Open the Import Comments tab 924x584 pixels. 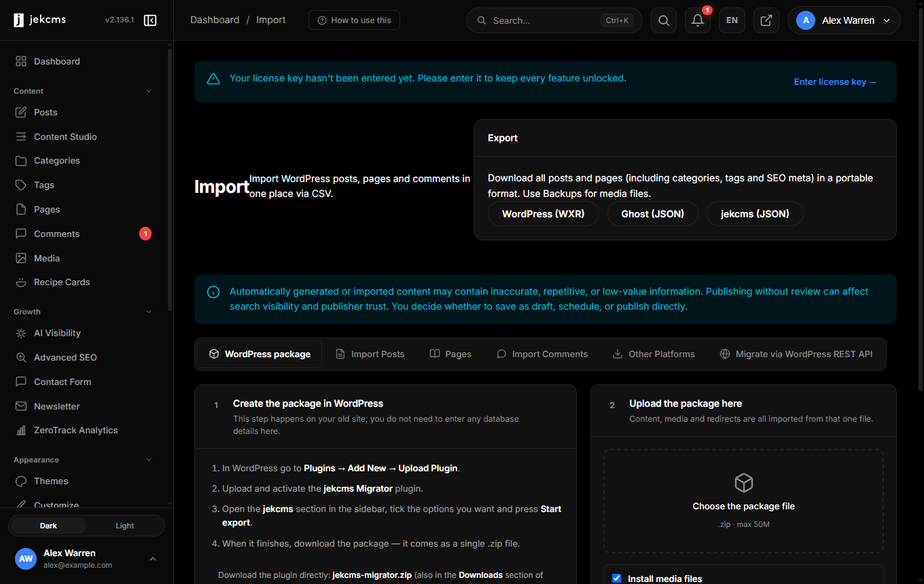coord(542,354)
